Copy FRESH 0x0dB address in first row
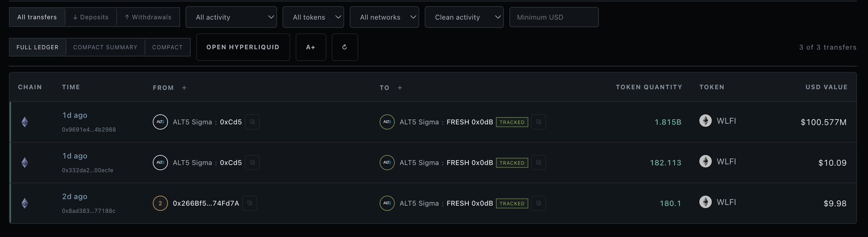This screenshot has height=237, width=868. 538,122
